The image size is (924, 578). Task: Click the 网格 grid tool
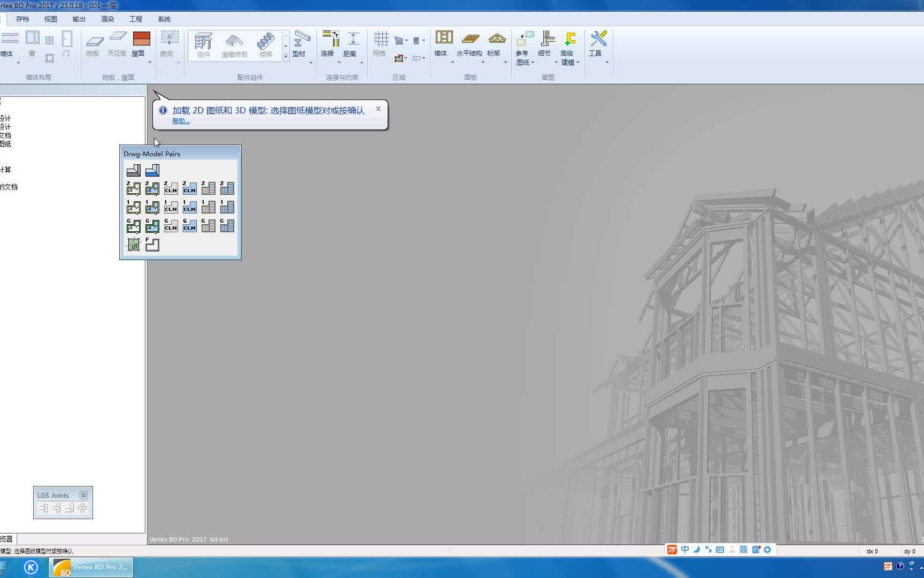pyautogui.click(x=380, y=44)
